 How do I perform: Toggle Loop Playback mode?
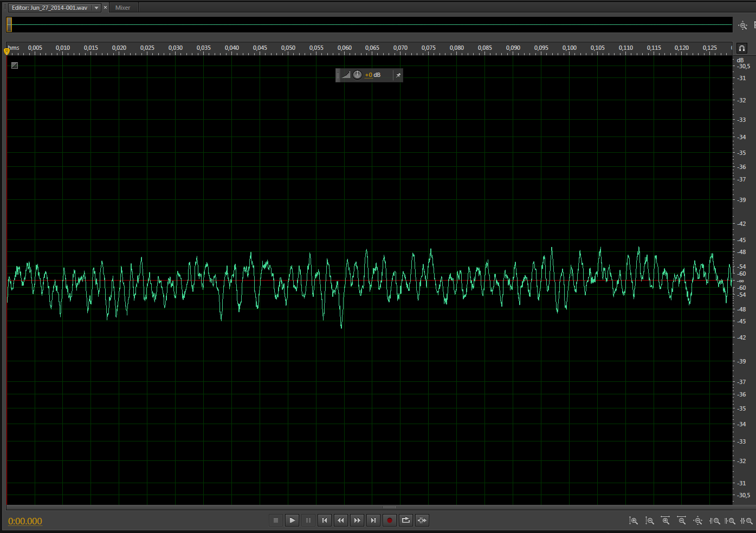click(x=405, y=521)
